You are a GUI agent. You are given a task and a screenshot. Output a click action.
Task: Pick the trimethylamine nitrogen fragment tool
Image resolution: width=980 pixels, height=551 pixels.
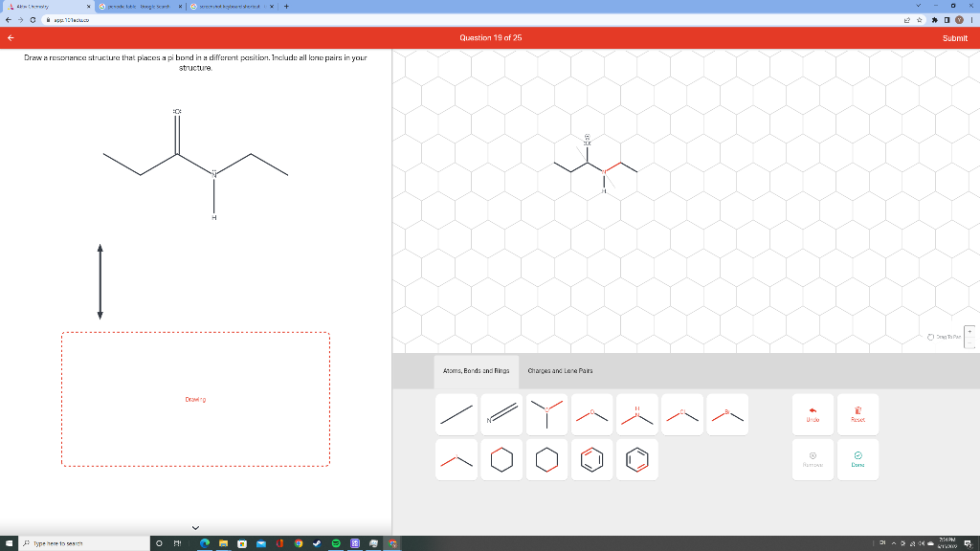pyautogui.click(x=546, y=413)
